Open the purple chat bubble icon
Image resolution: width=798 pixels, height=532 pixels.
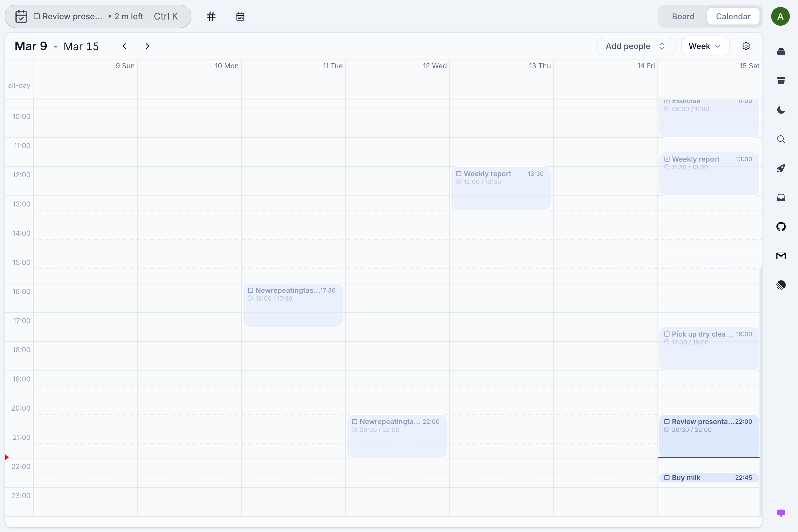(x=781, y=513)
